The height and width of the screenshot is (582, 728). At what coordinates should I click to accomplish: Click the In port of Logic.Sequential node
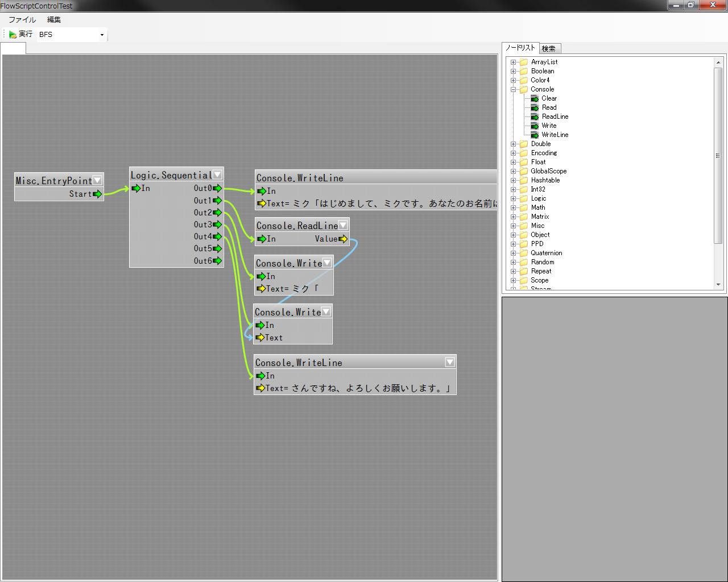(x=136, y=188)
